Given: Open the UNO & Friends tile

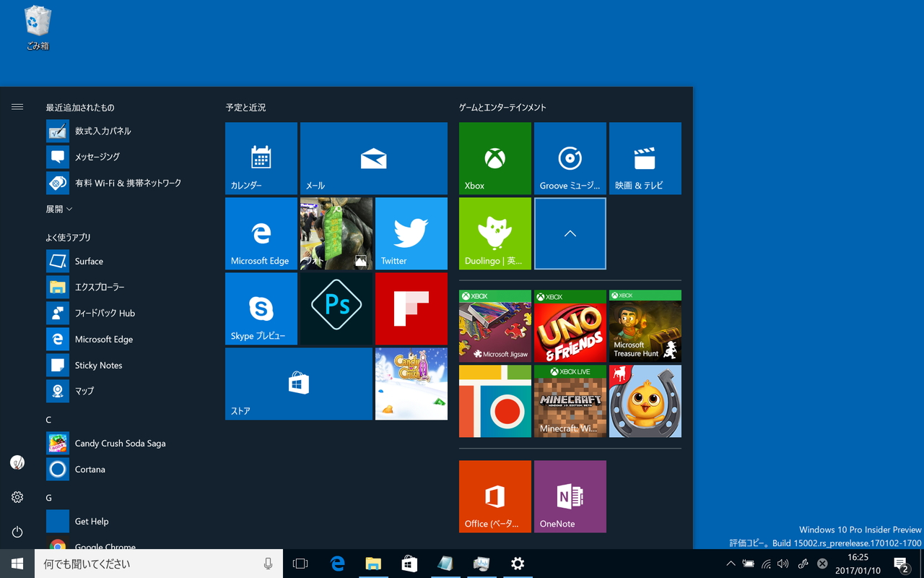Looking at the screenshot, I should click(570, 326).
